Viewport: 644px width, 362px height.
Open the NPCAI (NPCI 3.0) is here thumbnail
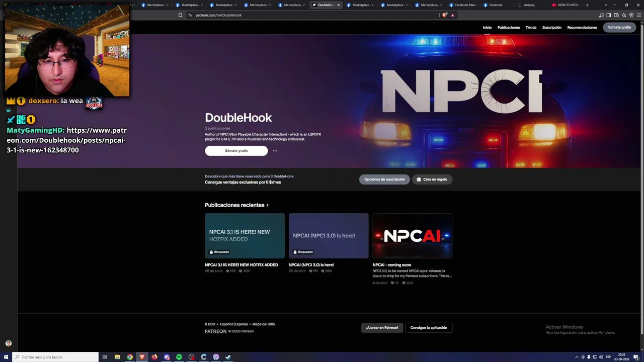pos(329,236)
